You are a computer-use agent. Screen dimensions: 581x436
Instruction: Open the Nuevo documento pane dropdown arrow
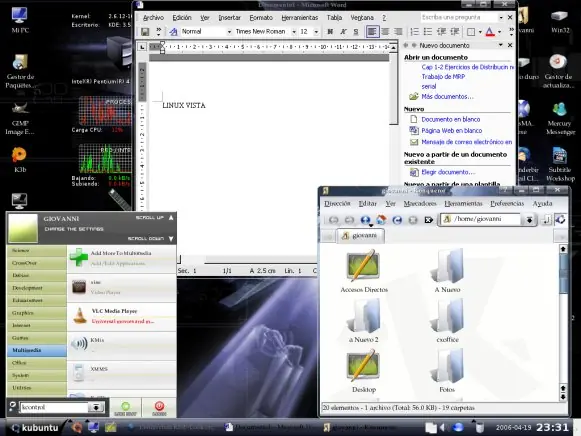[500, 45]
